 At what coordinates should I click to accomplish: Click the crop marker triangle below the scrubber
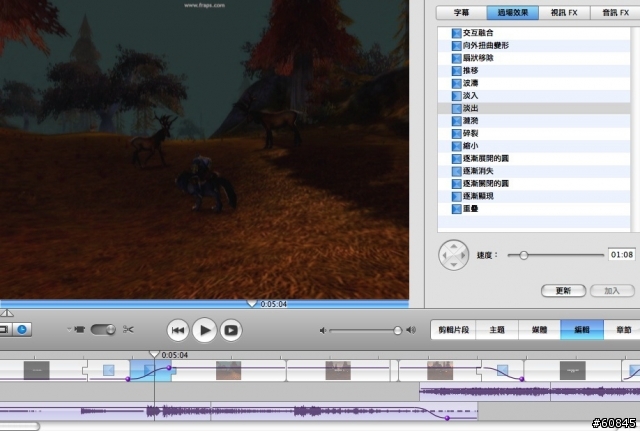pyautogui.click(x=7, y=313)
